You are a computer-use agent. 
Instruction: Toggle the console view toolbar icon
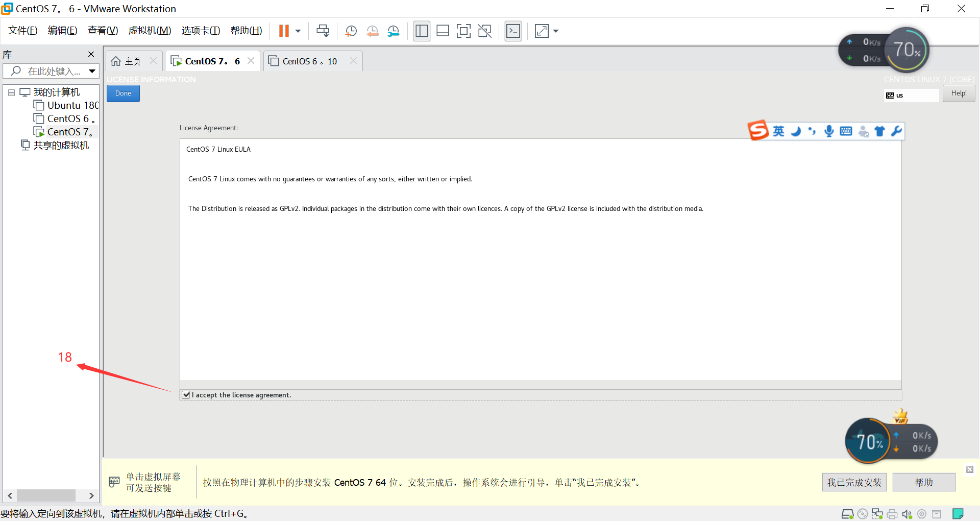pos(513,31)
